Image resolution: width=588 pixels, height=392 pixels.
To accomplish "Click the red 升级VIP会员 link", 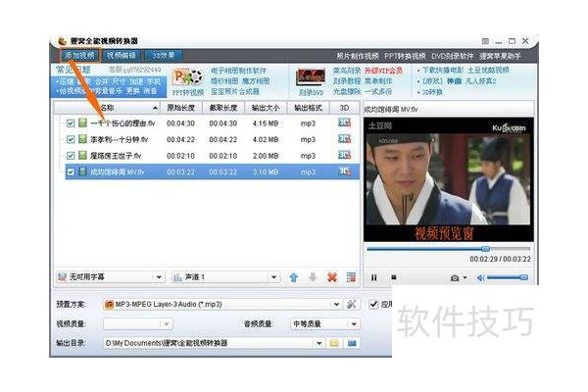I will (383, 71).
